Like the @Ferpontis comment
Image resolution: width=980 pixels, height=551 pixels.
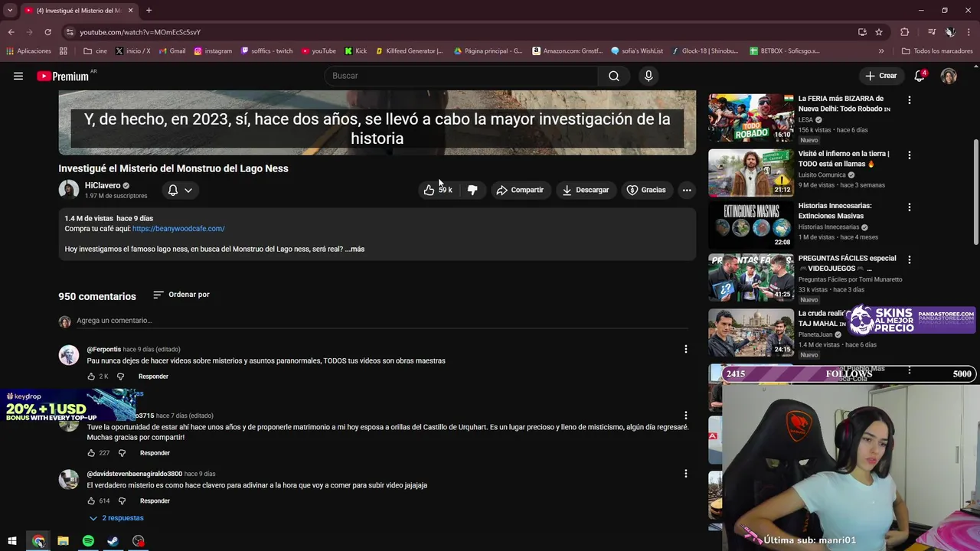point(91,377)
